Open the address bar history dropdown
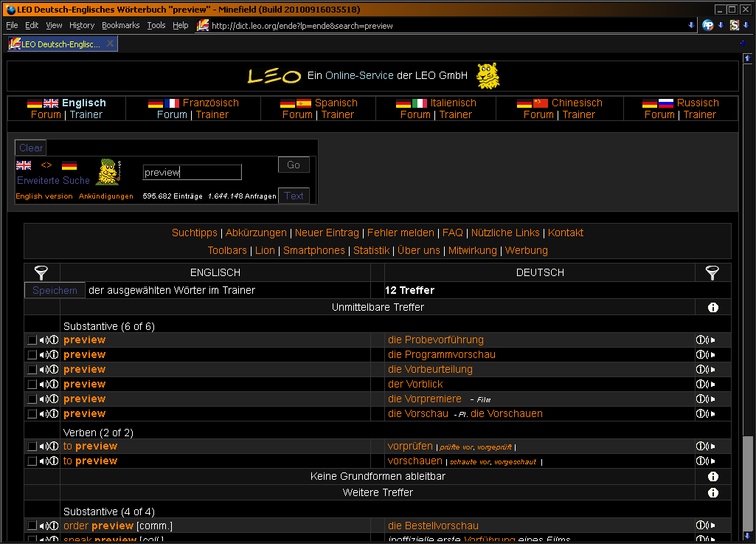 click(x=690, y=24)
